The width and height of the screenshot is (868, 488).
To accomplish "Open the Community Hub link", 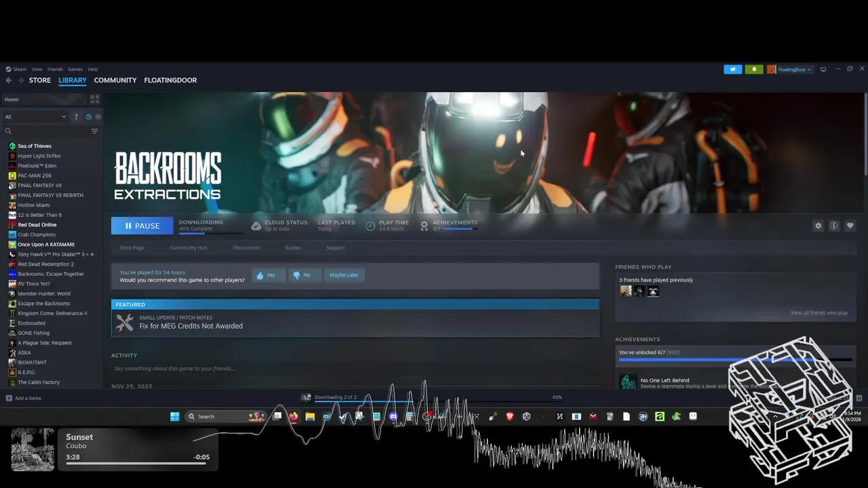I will 189,248.
